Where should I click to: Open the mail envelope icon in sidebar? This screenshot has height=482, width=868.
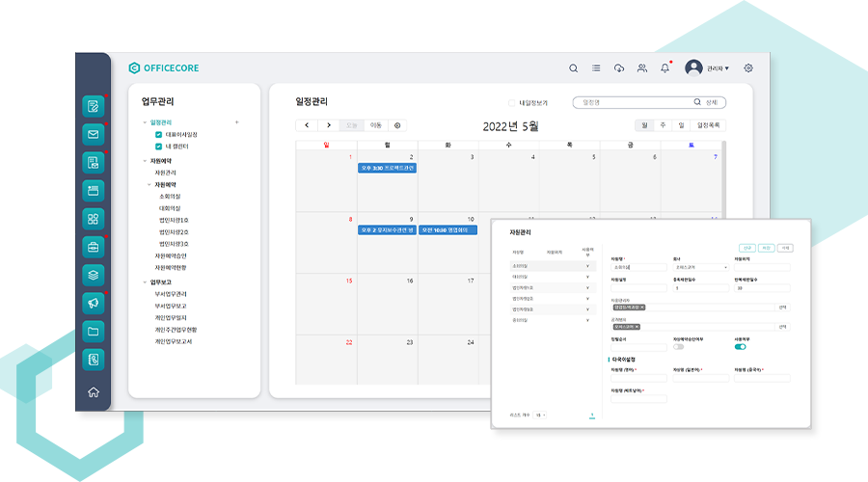click(x=94, y=134)
